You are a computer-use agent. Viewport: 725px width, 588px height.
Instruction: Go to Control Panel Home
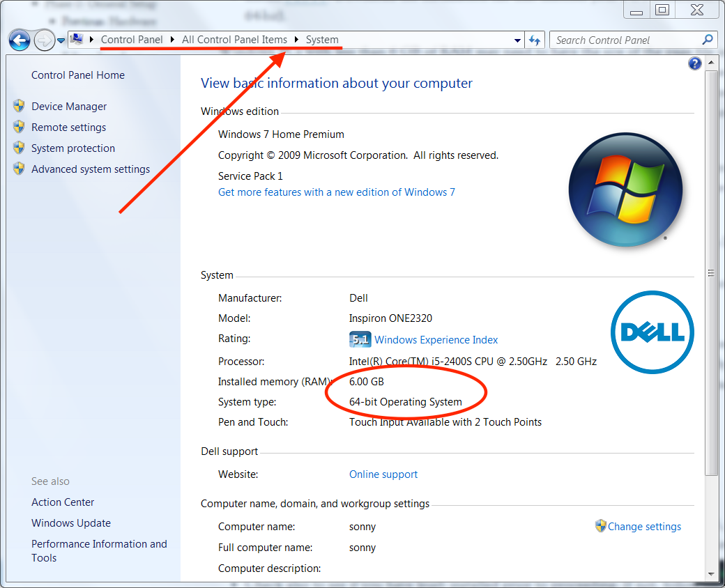click(x=78, y=75)
